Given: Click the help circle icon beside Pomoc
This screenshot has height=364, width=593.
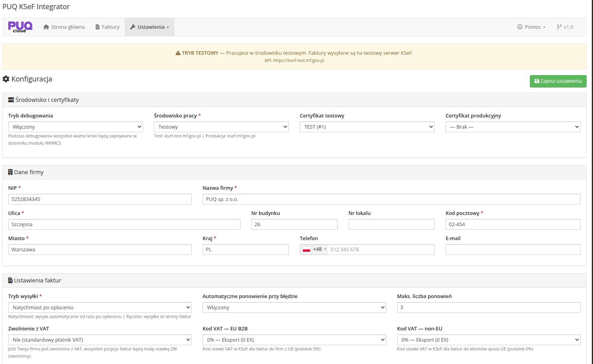Looking at the screenshot, I should [520, 27].
